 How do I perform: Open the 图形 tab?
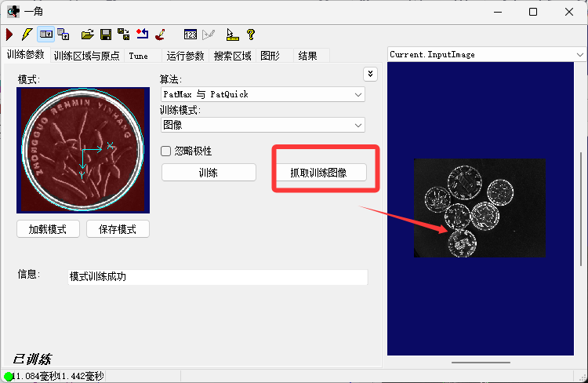pos(270,56)
